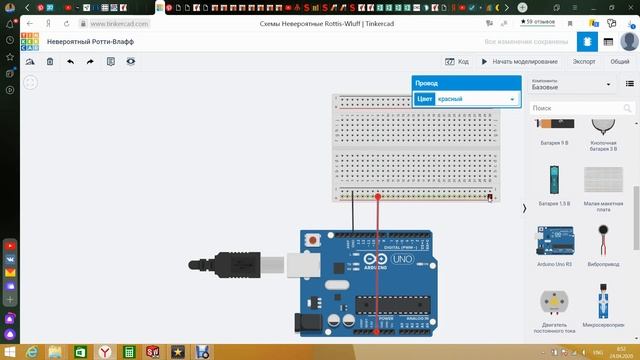Click the components panel scrollbar
The image size is (640, 360).
pyautogui.click(x=636, y=218)
